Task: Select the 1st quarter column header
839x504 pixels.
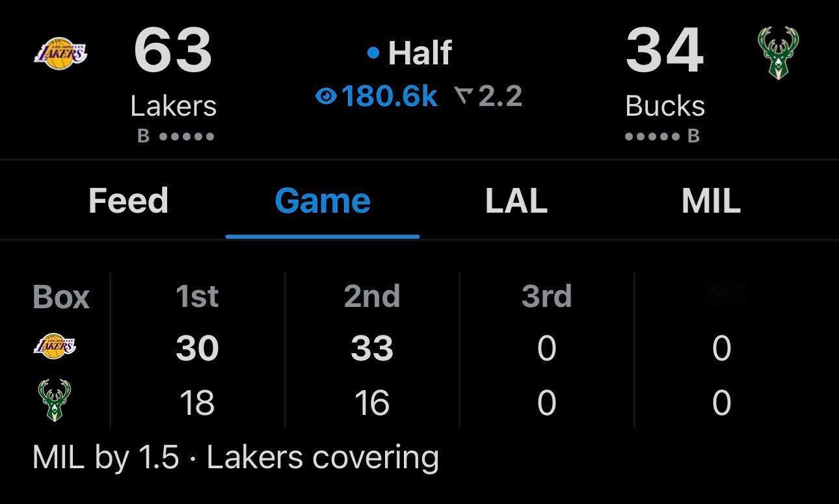Action: click(197, 297)
